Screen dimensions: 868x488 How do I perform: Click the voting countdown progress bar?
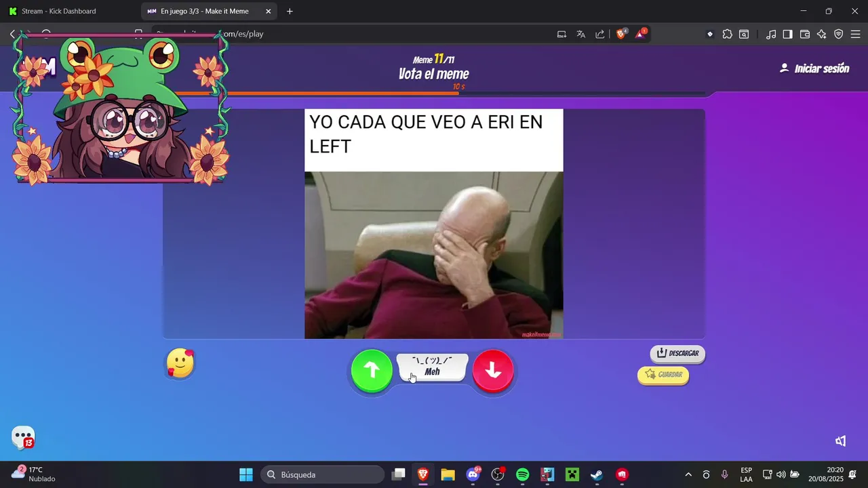pyautogui.click(x=434, y=93)
